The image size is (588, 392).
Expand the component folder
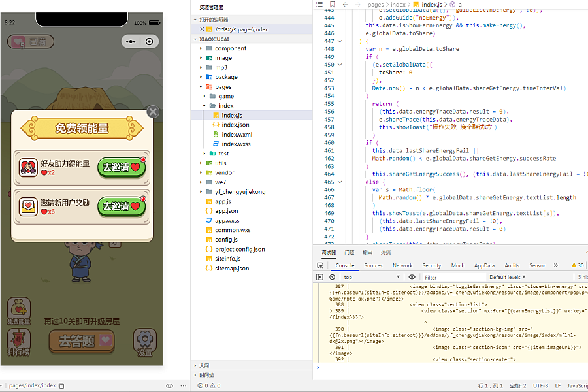point(201,48)
